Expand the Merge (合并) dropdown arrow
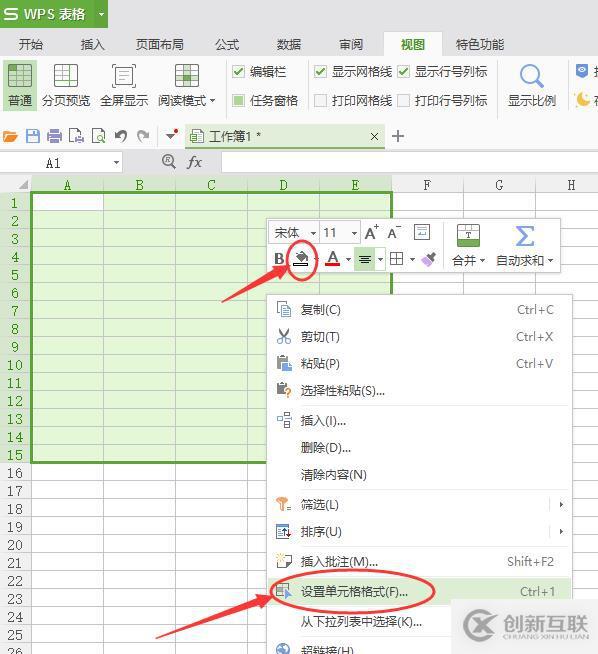 click(482, 260)
